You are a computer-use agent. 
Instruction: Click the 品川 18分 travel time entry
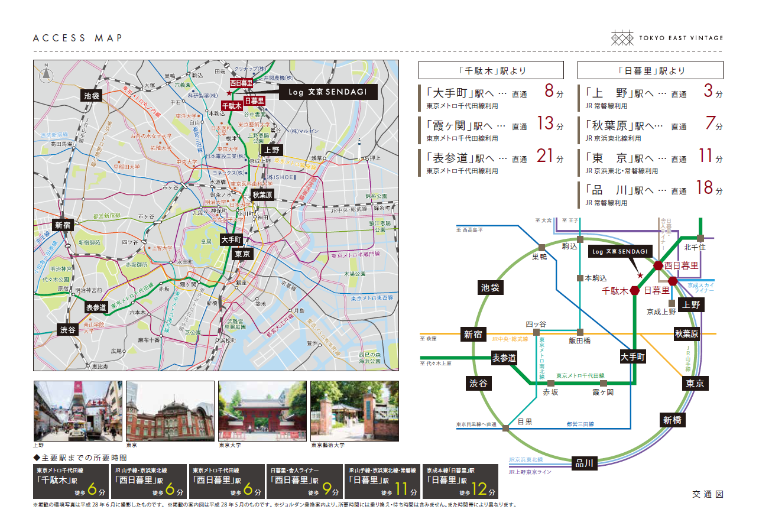(x=650, y=194)
